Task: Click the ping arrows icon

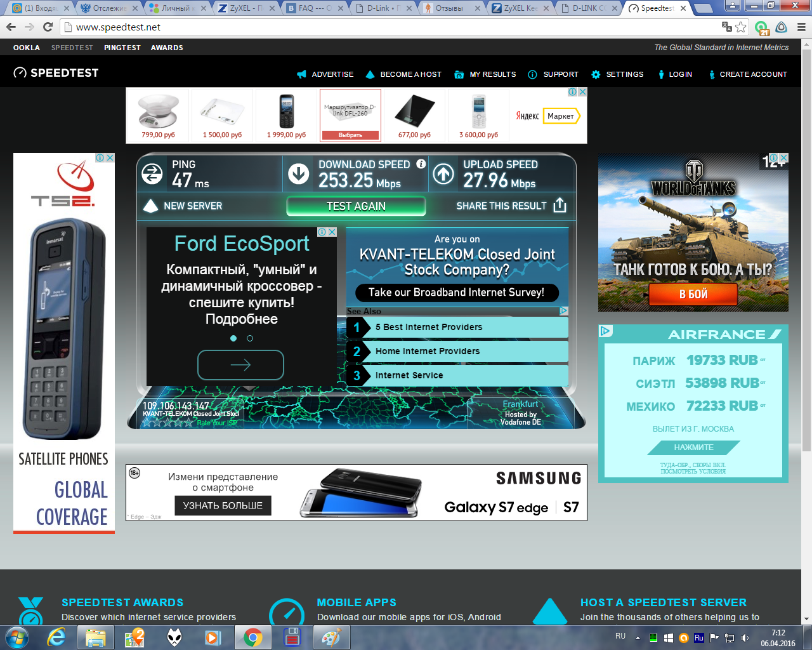Action: [x=152, y=173]
